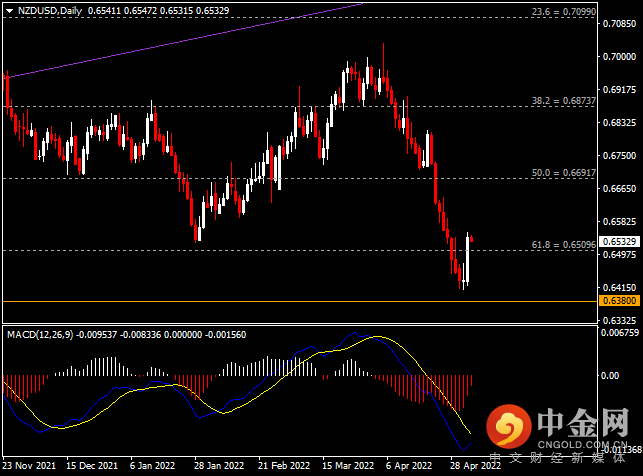Click the orange 0.63800 price tag
Image resolution: width=643 pixels, height=476 pixels.
coord(619,301)
